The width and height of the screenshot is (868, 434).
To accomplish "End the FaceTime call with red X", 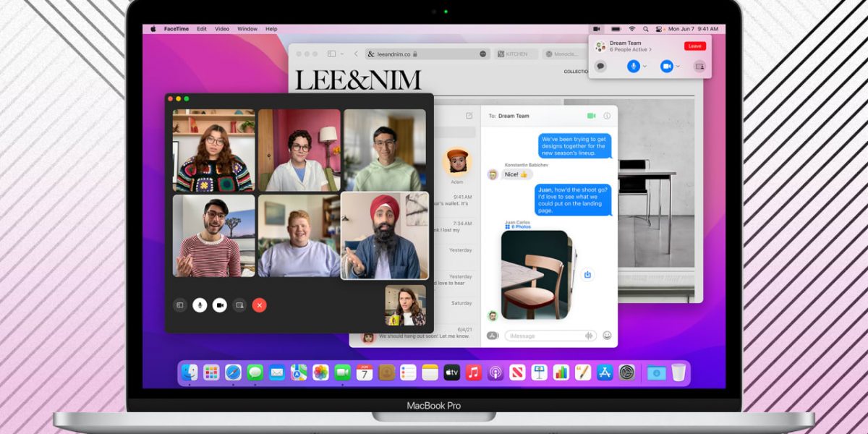I will click(x=259, y=305).
